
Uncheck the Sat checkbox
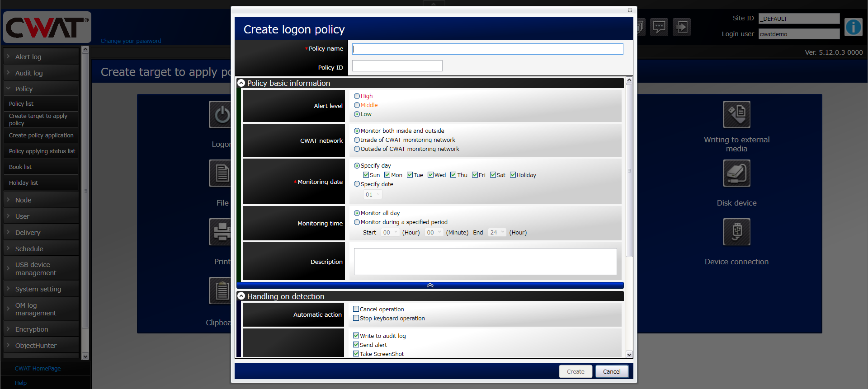493,175
